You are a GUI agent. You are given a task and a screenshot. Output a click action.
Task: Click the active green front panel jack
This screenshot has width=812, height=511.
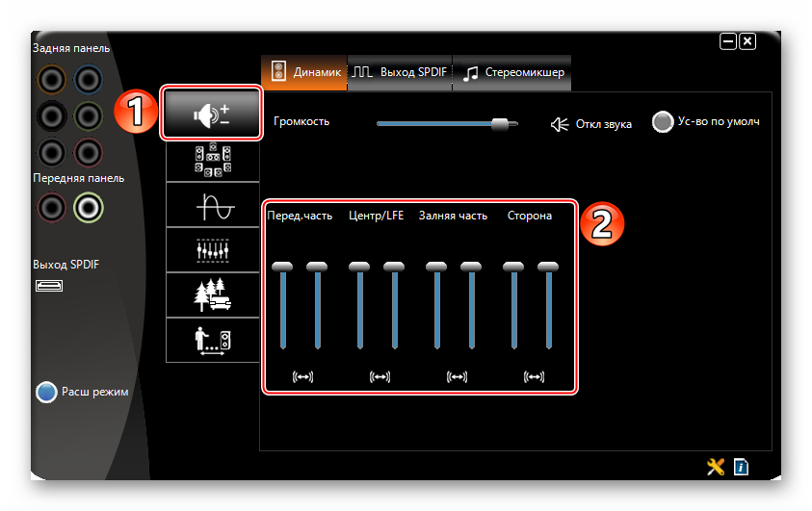(89, 206)
